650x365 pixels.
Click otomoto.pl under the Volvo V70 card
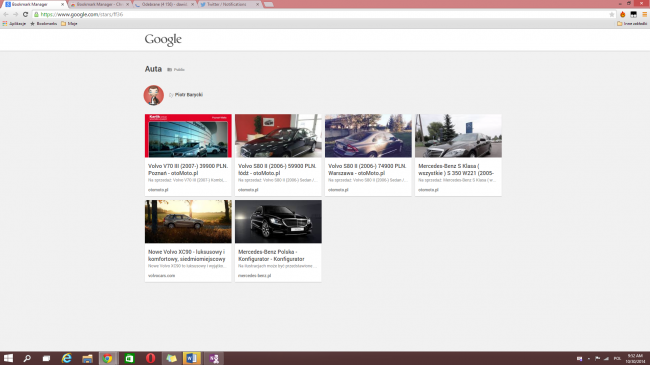pyautogui.click(x=158, y=190)
